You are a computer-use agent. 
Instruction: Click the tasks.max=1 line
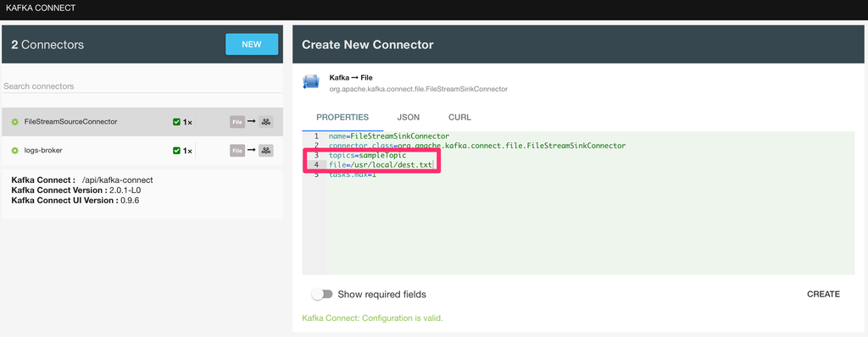point(352,174)
